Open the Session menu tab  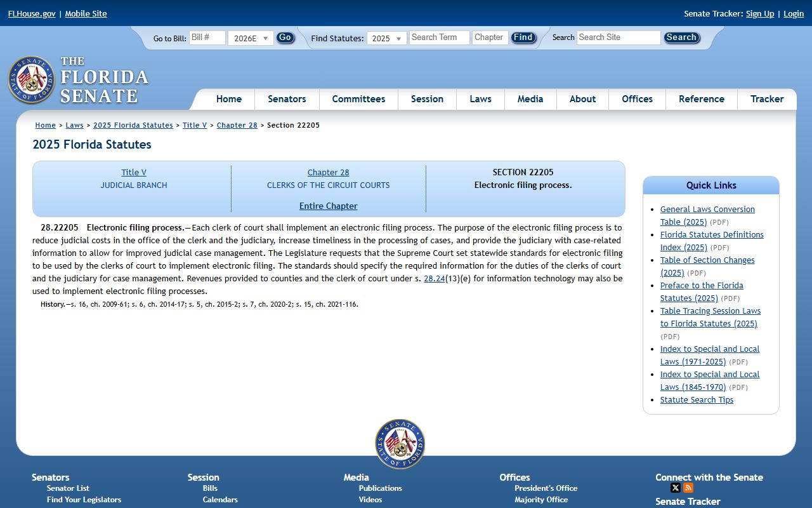click(x=427, y=99)
